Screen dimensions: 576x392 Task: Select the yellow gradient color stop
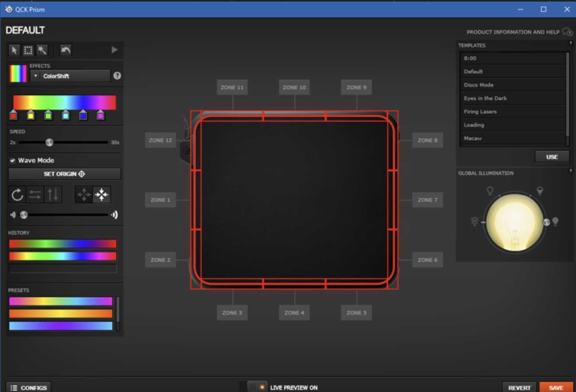click(x=31, y=115)
